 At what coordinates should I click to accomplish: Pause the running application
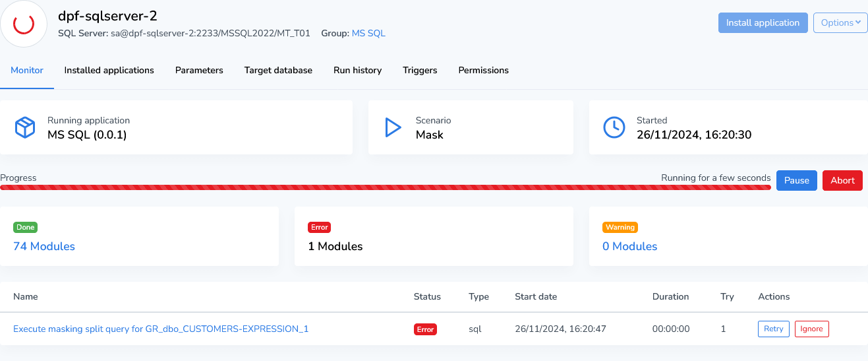796,181
